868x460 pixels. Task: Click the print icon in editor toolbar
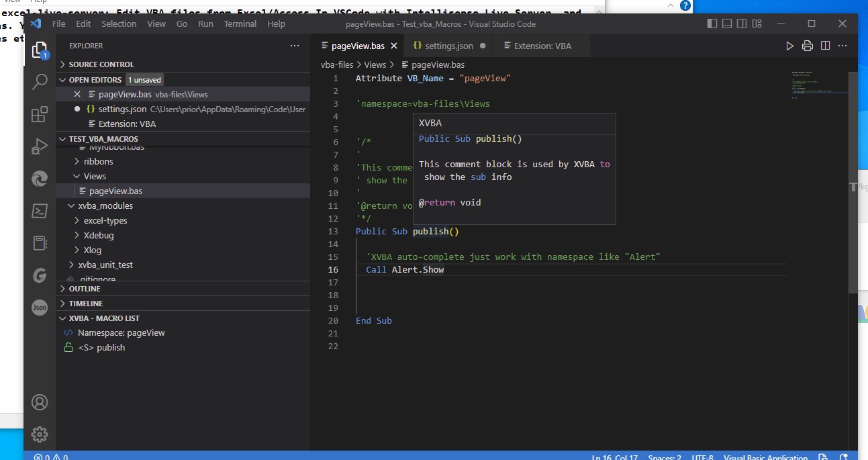pos(808,46)
